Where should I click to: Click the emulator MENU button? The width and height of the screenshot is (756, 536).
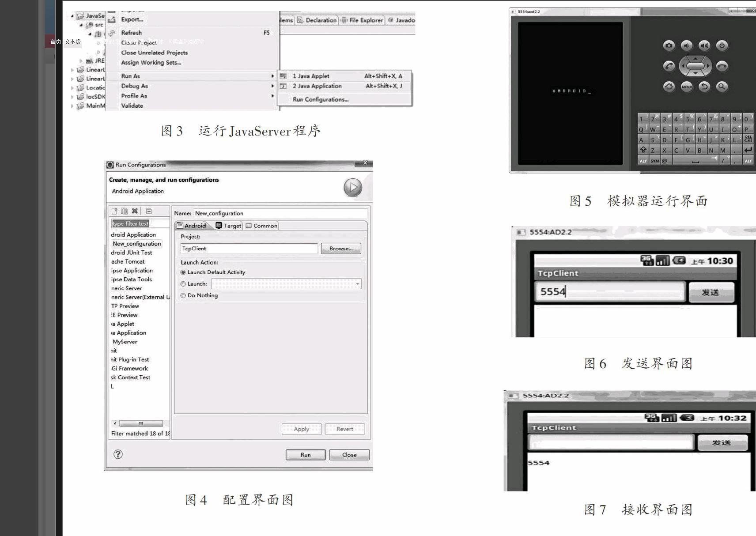pos(687,87)
